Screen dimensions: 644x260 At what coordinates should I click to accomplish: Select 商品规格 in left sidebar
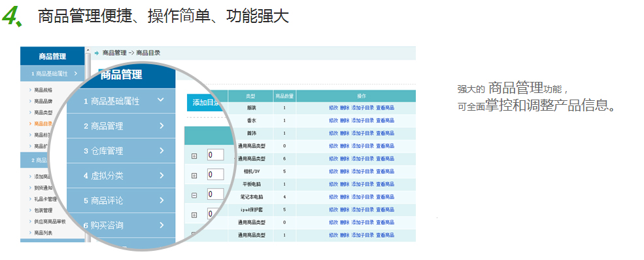(x=43, y=90)
